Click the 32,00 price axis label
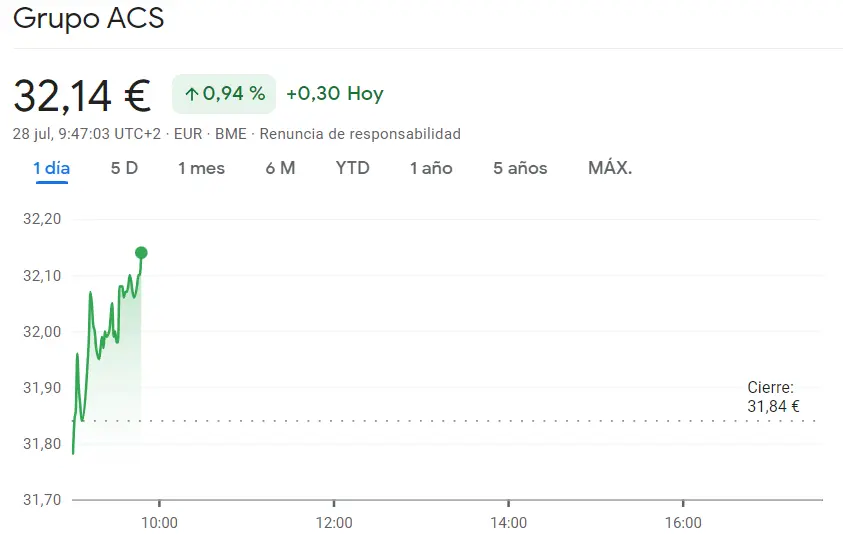Image resolution: width=843 pixels, height=545 pixels. point(42,332)
